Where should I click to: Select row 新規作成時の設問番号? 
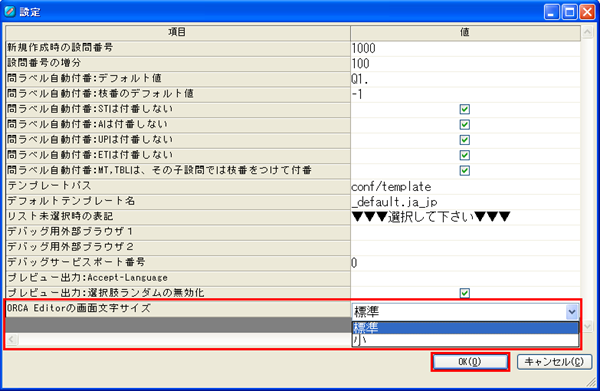click(x=178, y=49)
